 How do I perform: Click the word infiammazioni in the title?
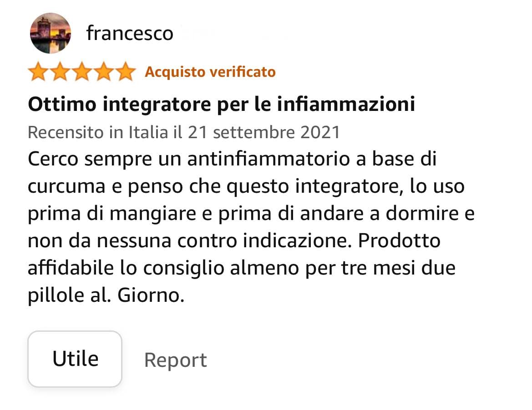[x=346, y=104]
